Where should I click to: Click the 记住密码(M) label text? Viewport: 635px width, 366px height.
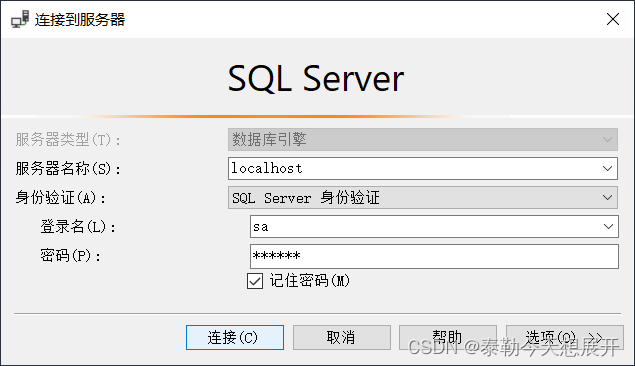click(310, 281)
